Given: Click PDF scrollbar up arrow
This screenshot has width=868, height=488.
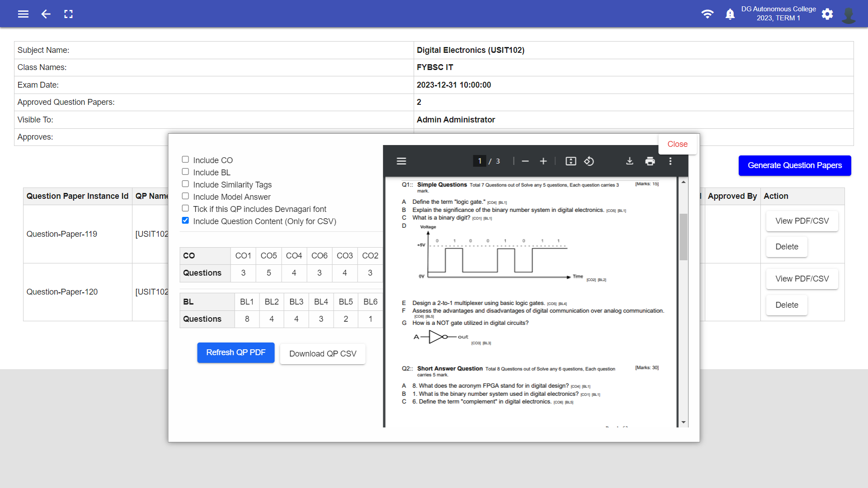Looking at the screenshot, I should coord(684,182).
